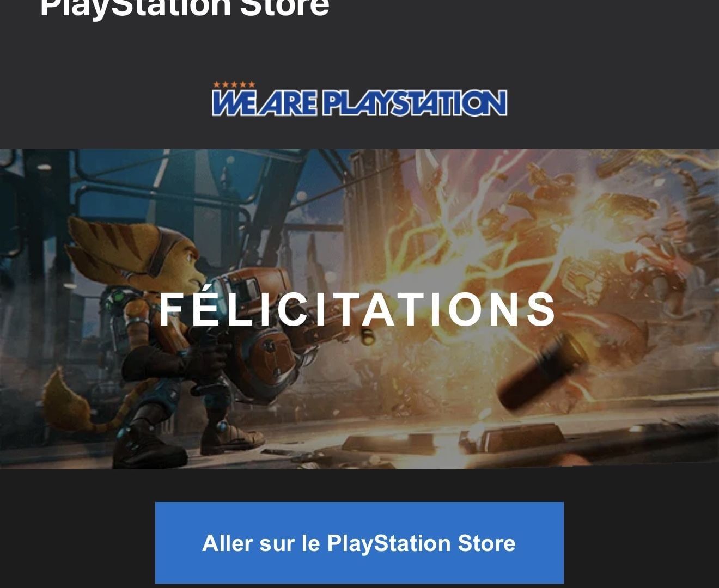Click the We Are PlayStation logo
The image size is (719, 588).
[x=359, y=100]
